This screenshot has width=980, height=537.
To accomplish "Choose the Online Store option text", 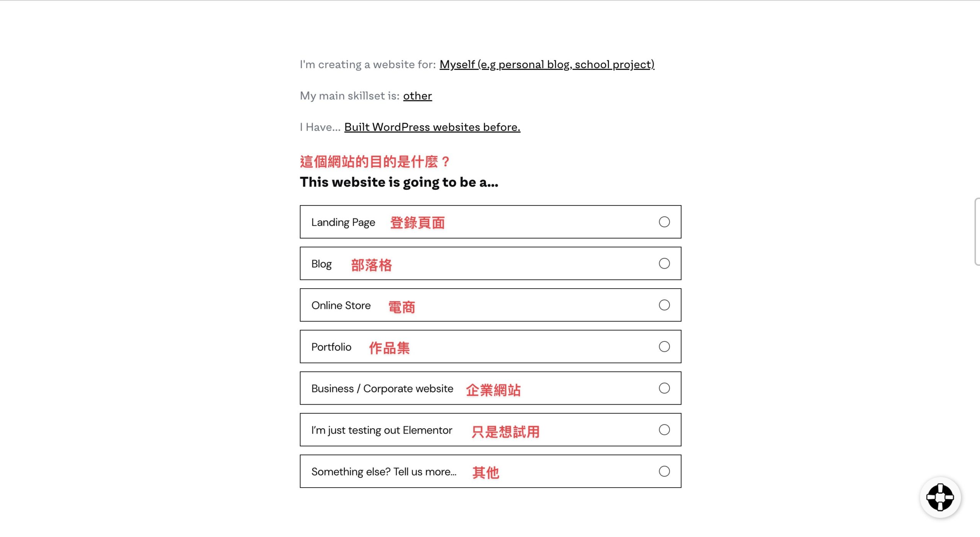I will [341, 305].
